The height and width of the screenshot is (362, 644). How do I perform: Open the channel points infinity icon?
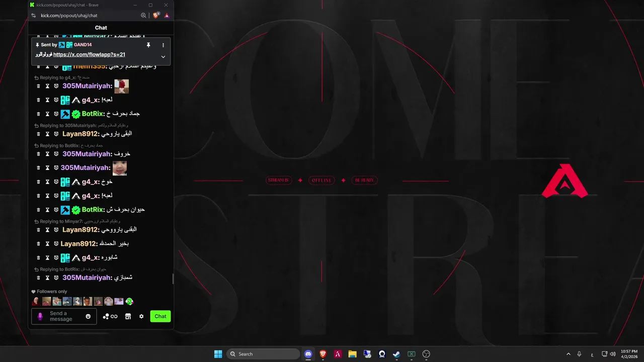(x=110, y=316)
